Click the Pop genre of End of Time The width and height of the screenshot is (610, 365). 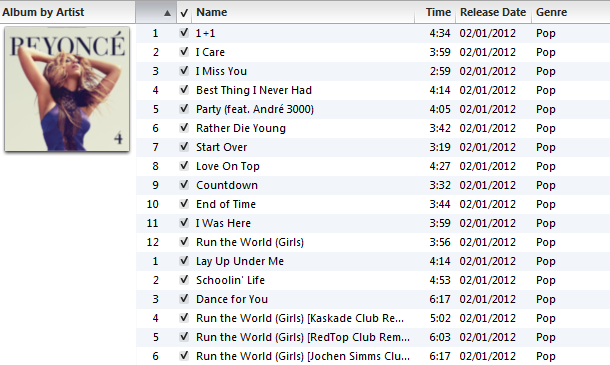[x=545, y=205]
